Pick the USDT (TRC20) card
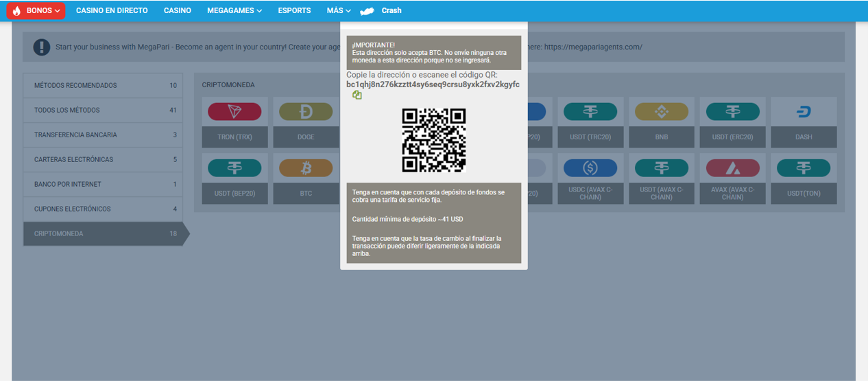 pyautogui.click(x=590, y=122)
